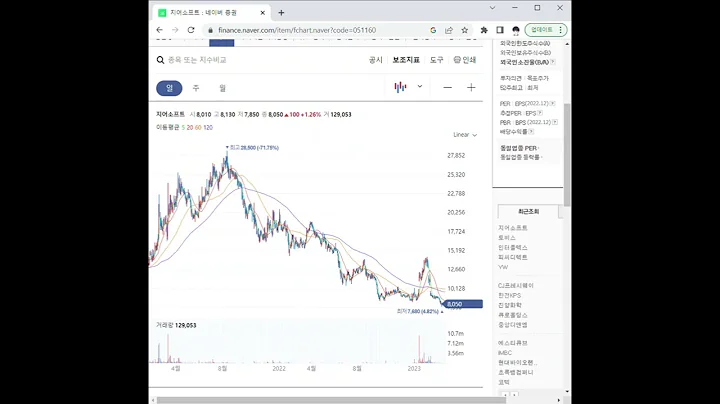This screenshot has height=404, width=720.
Task: Click the page's horizontal scrollbar thumb
Action: tap(331, 400)
